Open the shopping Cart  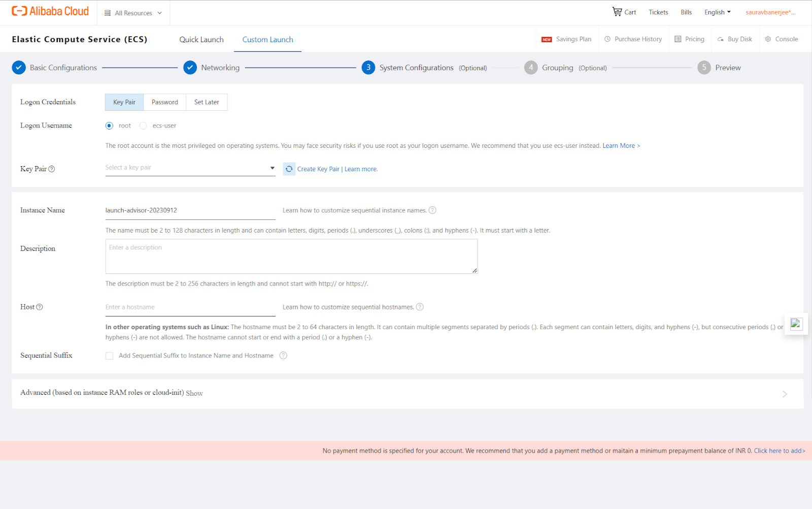(x=624, y=12)
